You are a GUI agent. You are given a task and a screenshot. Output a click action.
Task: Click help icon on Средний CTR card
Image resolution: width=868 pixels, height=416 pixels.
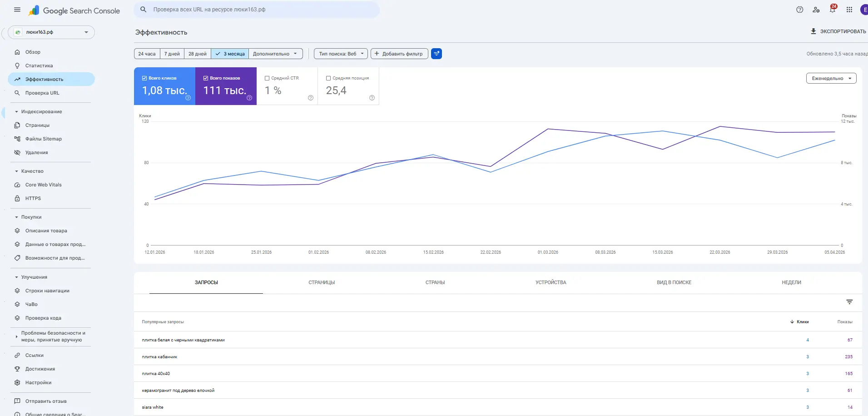[x=311, y=98]
